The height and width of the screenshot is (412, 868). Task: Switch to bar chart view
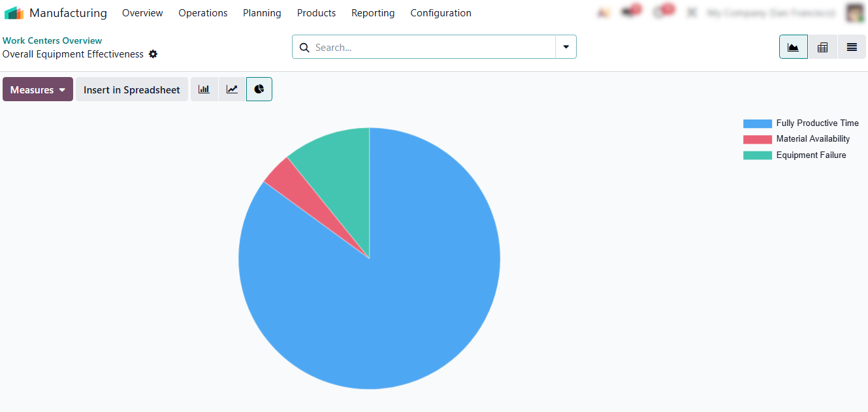tap(204, 89)
